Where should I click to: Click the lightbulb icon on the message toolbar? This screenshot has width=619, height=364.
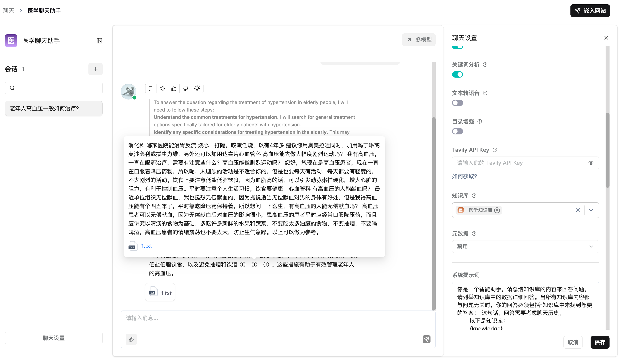click(x=197, y=88)
